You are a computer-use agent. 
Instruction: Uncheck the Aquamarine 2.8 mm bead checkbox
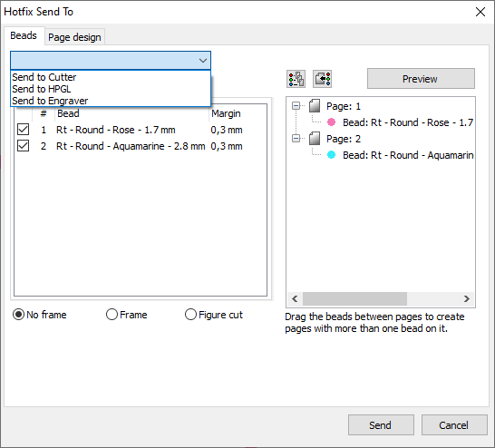(23, 146)
